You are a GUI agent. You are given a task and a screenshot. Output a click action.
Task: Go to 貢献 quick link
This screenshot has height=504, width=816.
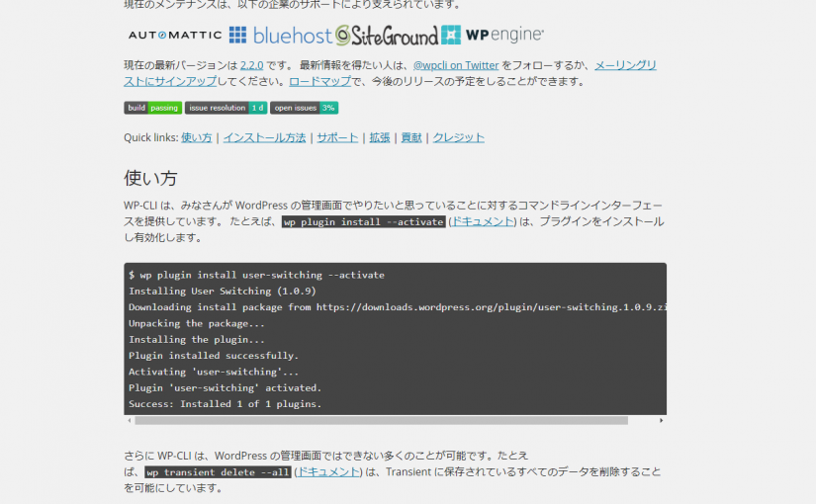point(411,137)
